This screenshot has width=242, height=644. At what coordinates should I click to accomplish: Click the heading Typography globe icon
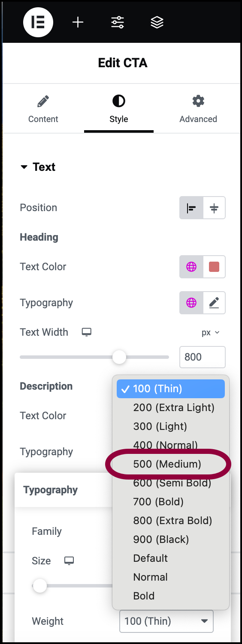tap(191, 303)
